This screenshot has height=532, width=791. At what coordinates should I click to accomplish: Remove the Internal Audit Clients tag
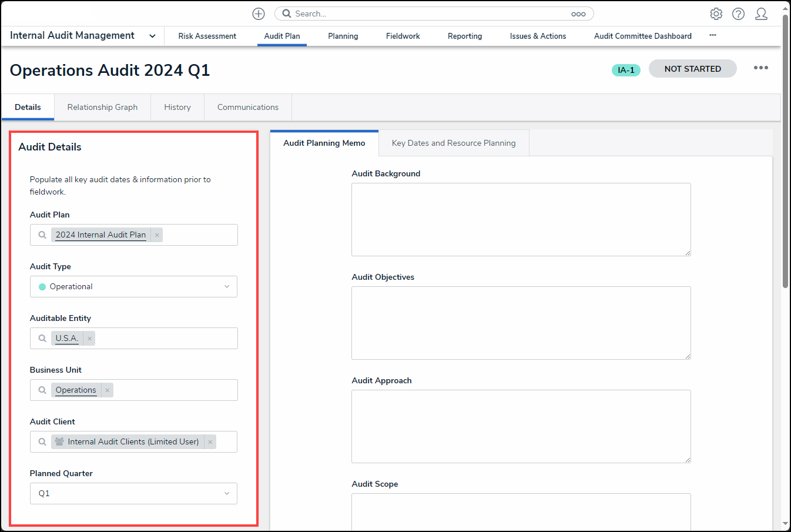click(x=210, y=442)
